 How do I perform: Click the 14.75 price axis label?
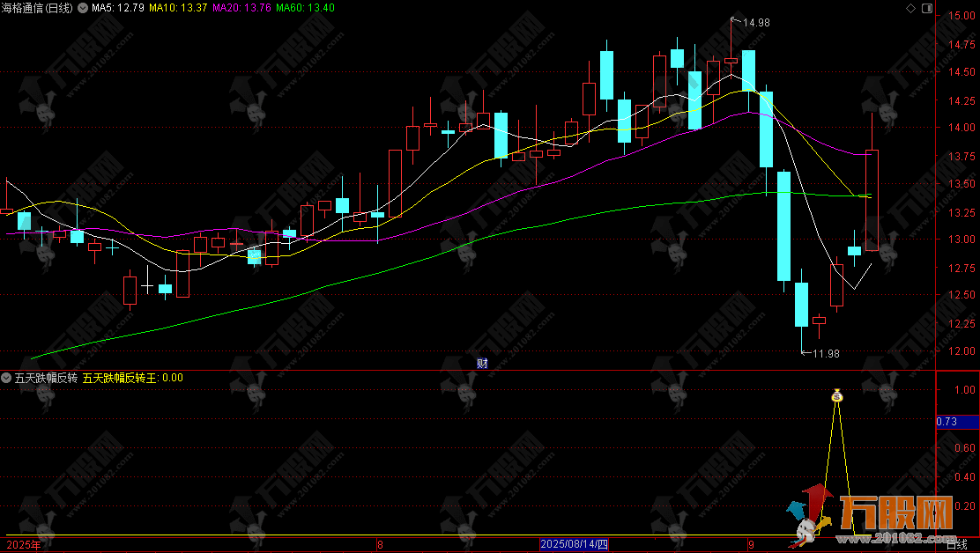tap(961, 44)
